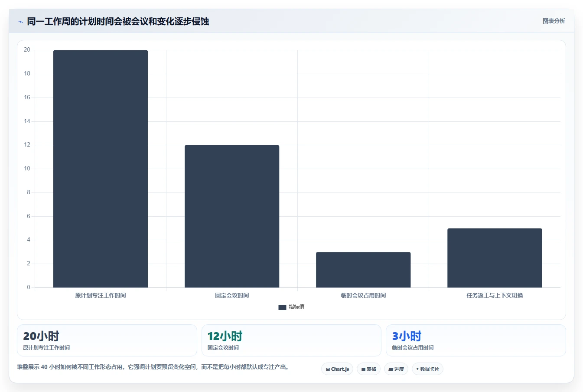Click the 指标值 legend label
Image resolution: width=583 pixels, height=392 pixels.
pos(297,307)
